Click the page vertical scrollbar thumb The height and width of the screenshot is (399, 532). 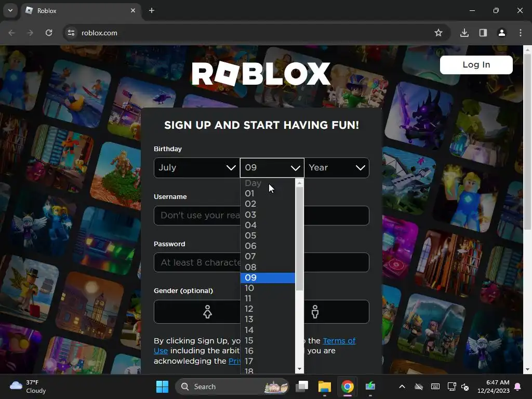click(527, 142)
